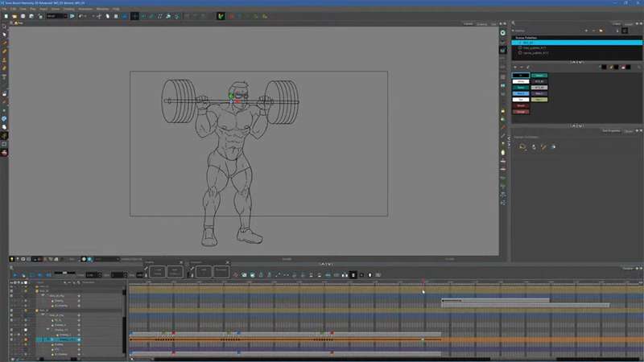Click the third rounded button in timeline toolbar

204,271
